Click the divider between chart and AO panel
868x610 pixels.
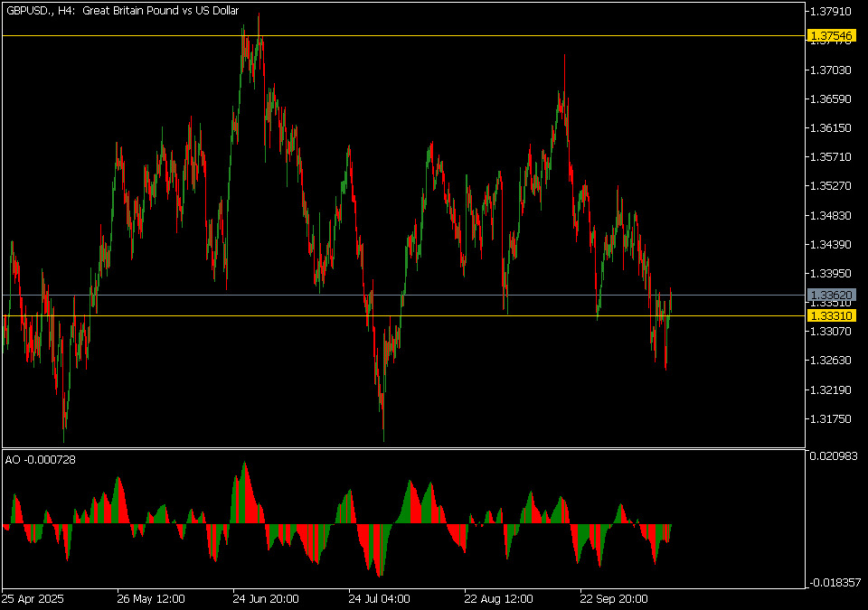coord(402,447)
